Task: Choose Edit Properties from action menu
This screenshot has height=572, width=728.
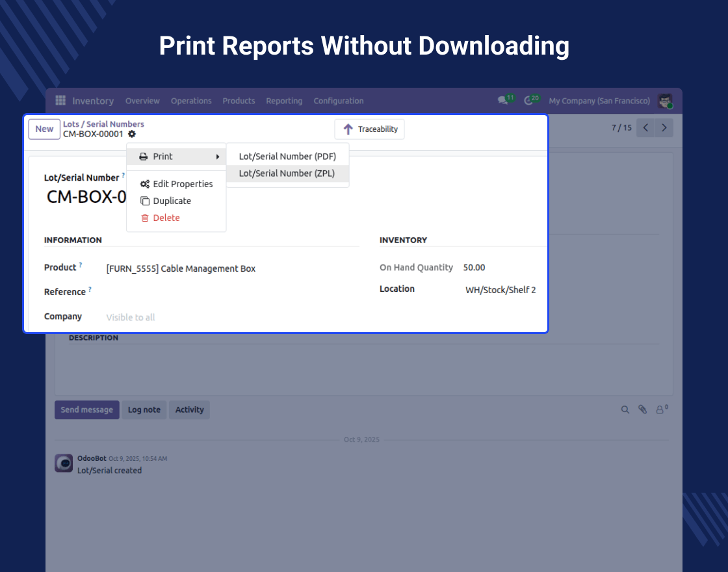Action: tap(176, 184)
